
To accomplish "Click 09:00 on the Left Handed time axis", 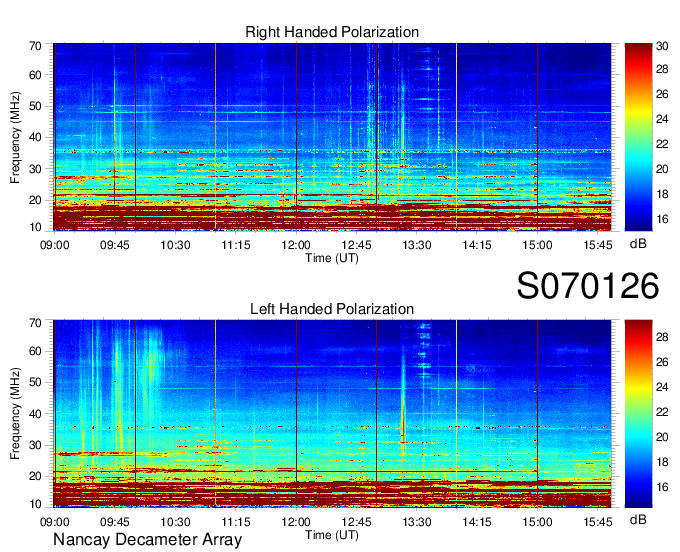I will (55, 522).
